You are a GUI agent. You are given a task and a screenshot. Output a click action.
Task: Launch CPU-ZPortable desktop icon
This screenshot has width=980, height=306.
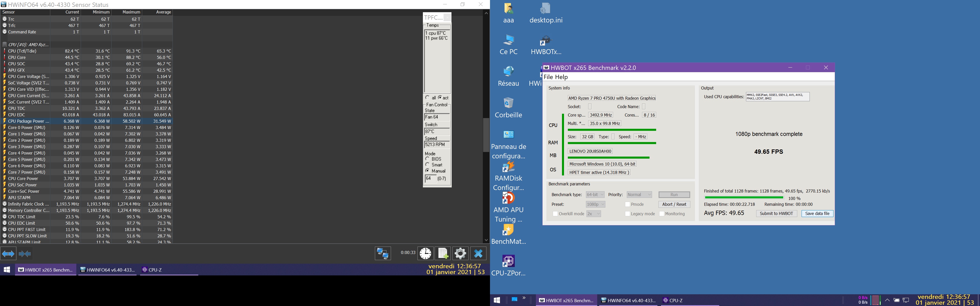508,266
